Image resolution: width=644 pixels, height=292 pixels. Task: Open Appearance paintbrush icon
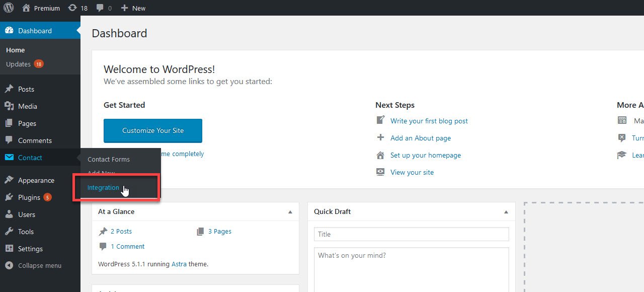tap(9, 180)
